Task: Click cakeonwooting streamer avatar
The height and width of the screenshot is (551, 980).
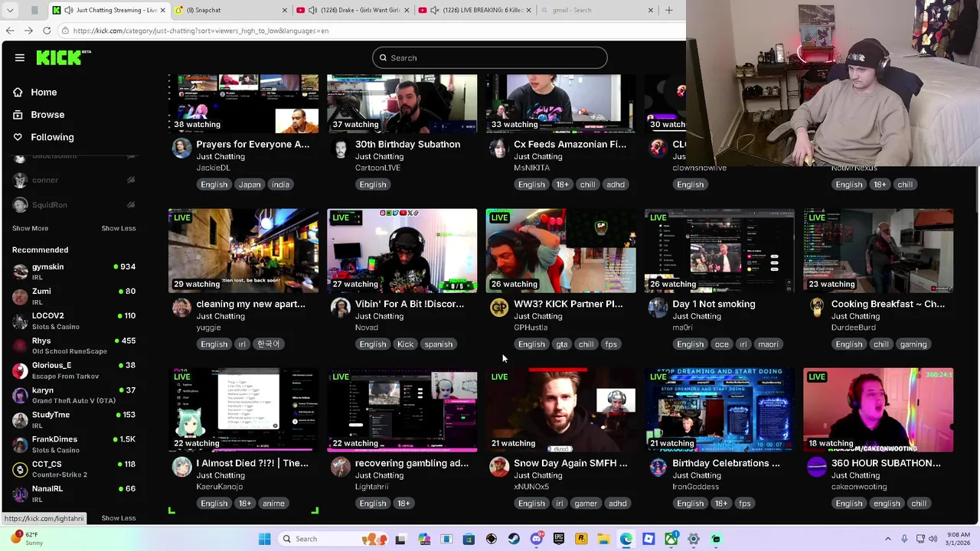Action: pyautogui.click(x=817, y=467)
